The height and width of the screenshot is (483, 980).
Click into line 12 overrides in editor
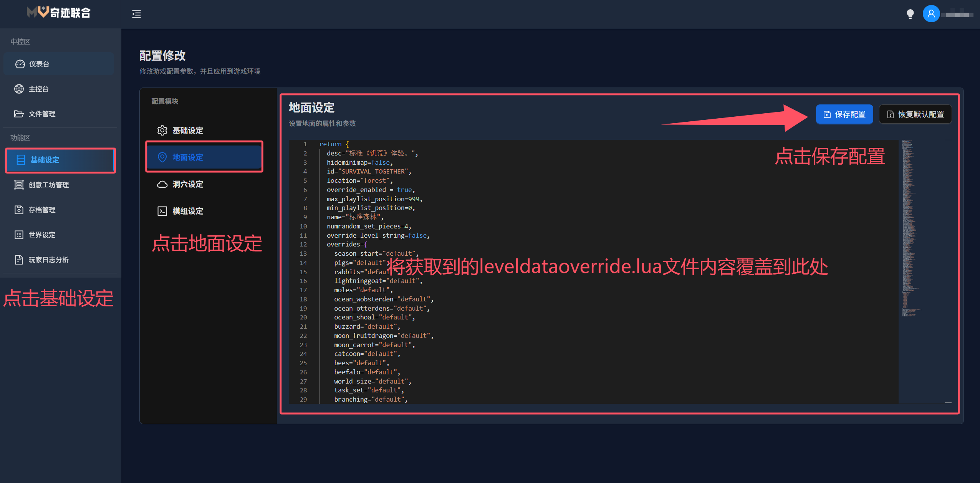tap(347, 245)
